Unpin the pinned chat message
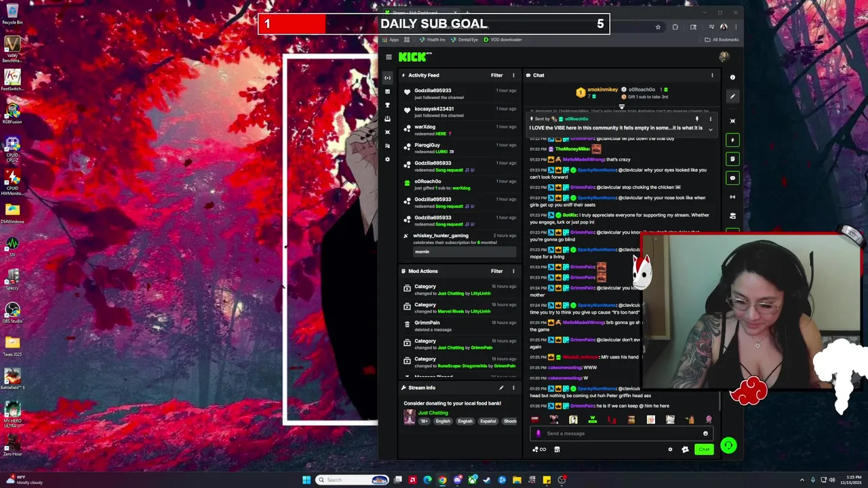This screenshot has width=868, height=488. [697, 119]
